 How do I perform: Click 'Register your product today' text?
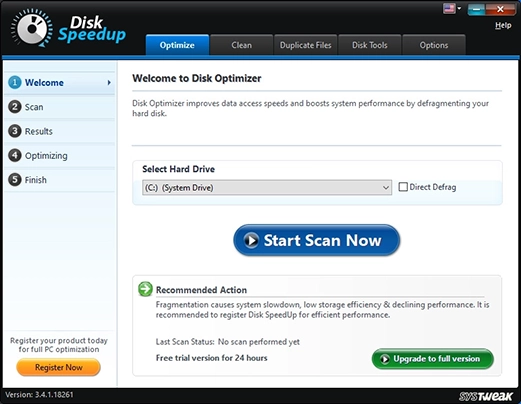click(x=59, y=340)
